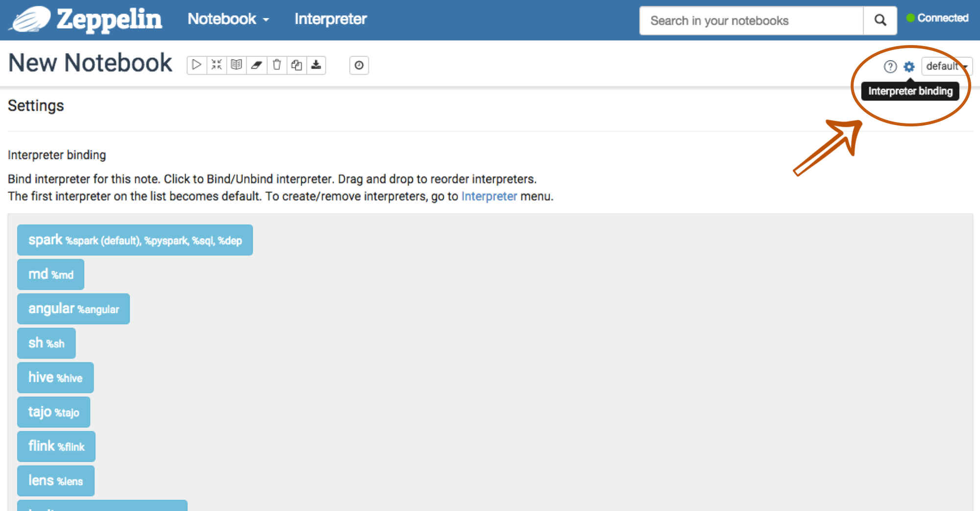Unbind the md interpreter
980x511 pixels.
pos(50,274)
